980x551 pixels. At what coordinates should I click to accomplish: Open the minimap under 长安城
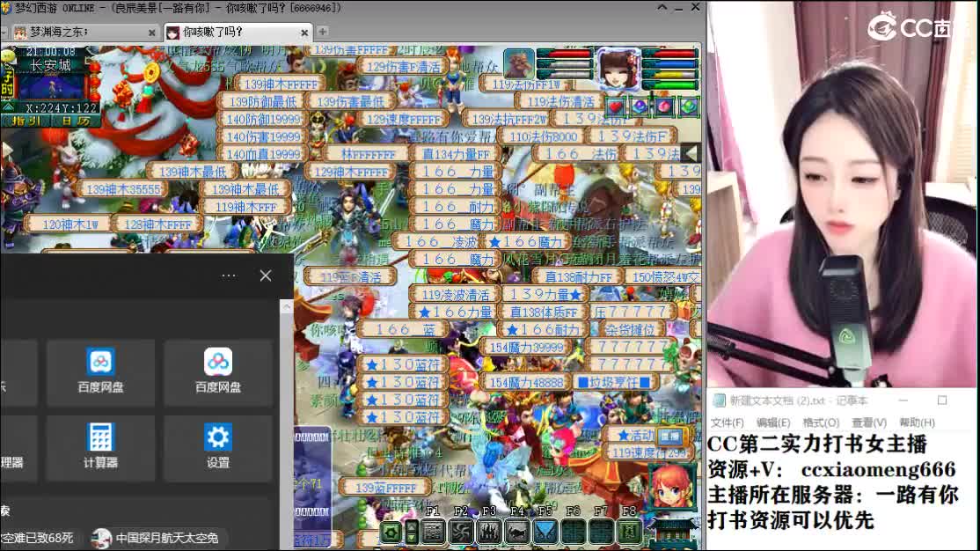coord(52,87)
